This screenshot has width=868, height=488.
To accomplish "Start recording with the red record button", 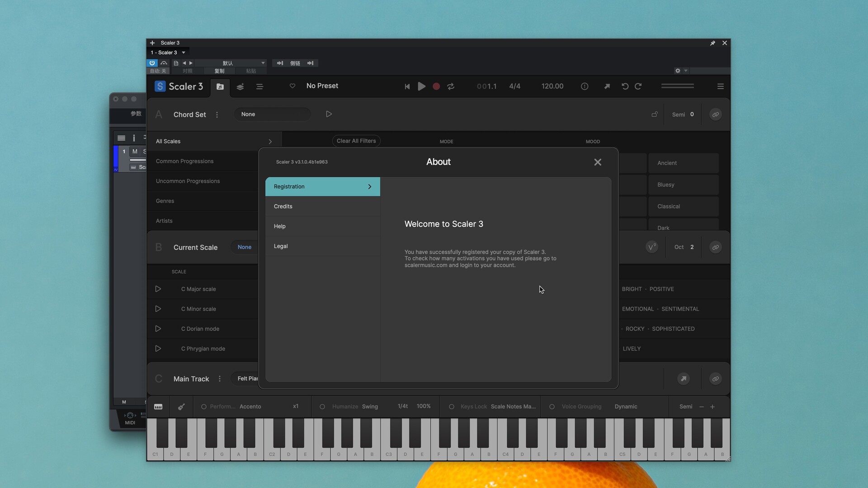I will 436,86.
